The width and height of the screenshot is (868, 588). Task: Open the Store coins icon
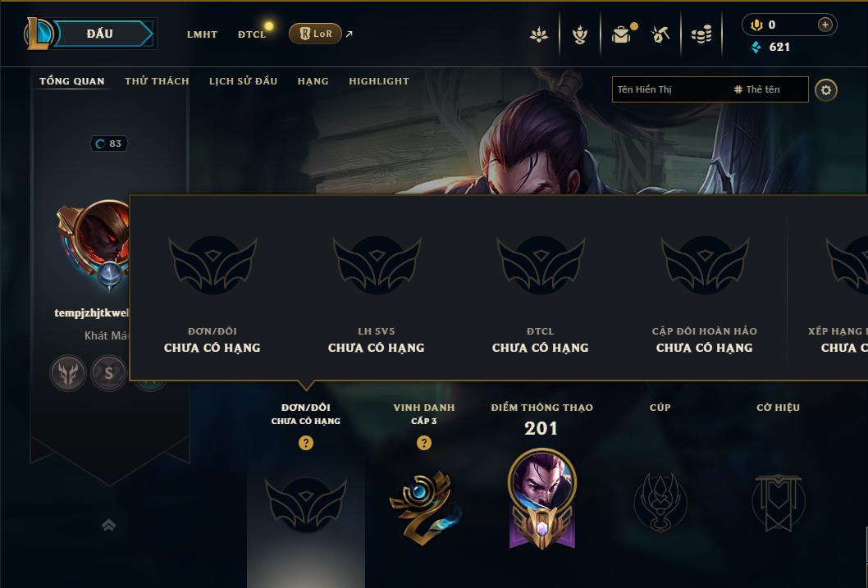(x=701, y=34)
